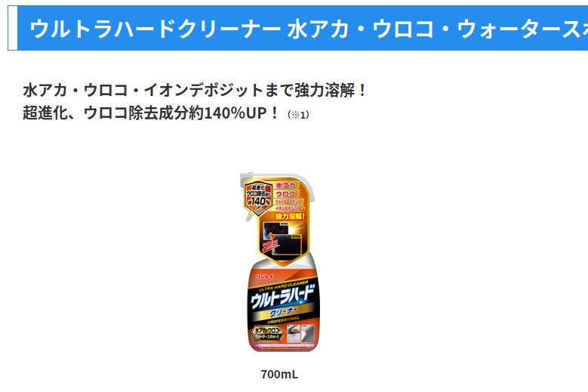Click the red 水アカ label on pop card
Image resolution: width=588 pixels, height=392 pixels.
pos(285,185)
